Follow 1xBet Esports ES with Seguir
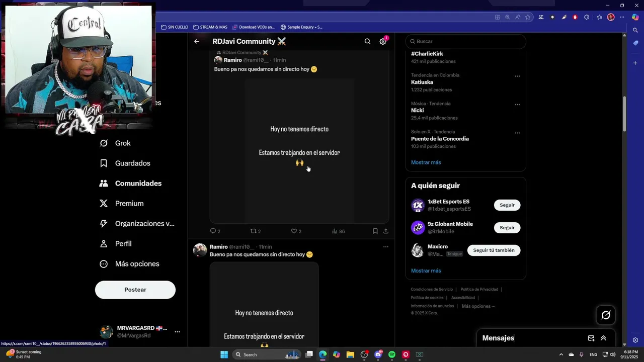This screenshot has height=362, width=644. coord(507,205)
